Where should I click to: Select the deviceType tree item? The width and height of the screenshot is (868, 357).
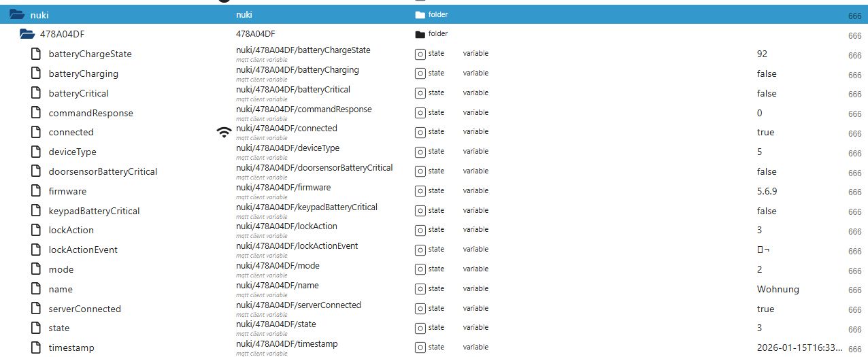(x=72, y=152)
